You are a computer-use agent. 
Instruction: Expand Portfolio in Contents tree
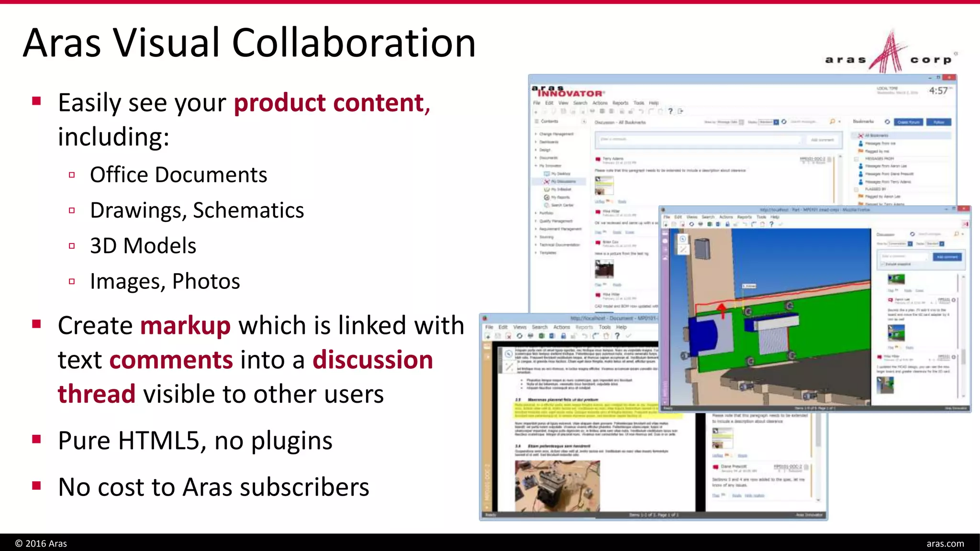coord(536,213)
